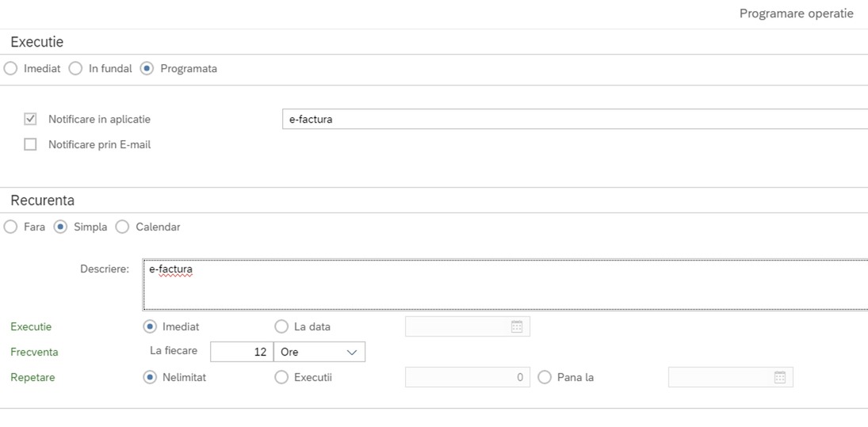
Task: Toggle the Notificare in aplicatie checkbox
Action: tap(30, 119)
